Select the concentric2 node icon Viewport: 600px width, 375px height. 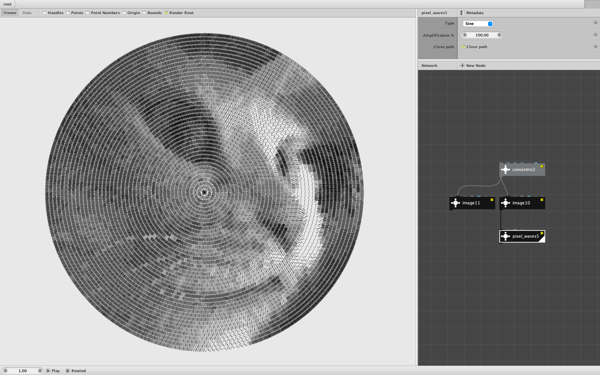point(505,170)
